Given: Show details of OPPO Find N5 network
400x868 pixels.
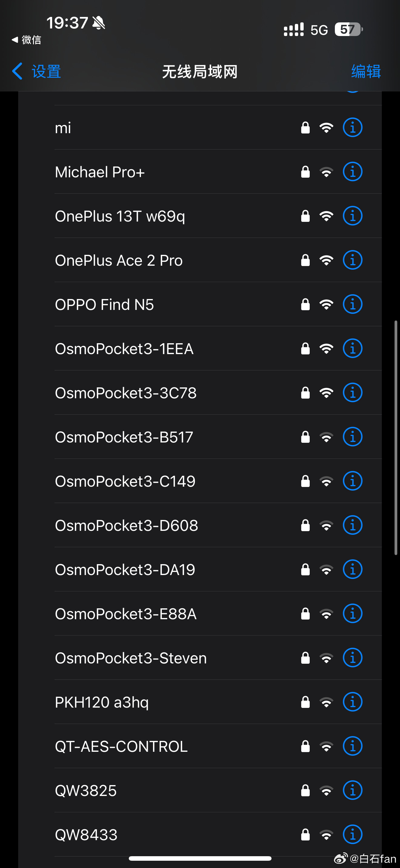Looking at the screenshot, I should pos(352,304).
